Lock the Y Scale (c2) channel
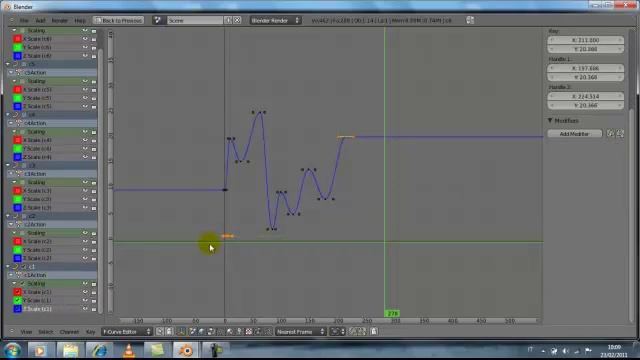Image resolution: width=640 pixels, height=360 pixels. point(94,250)
